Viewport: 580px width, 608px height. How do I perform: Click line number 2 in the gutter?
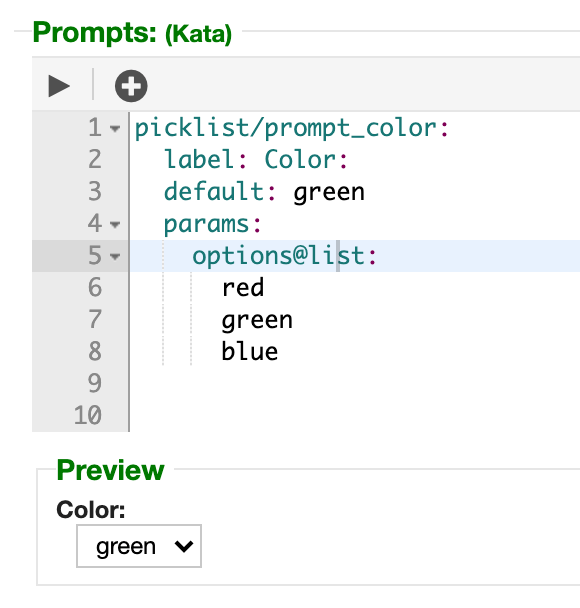(95, 160)
